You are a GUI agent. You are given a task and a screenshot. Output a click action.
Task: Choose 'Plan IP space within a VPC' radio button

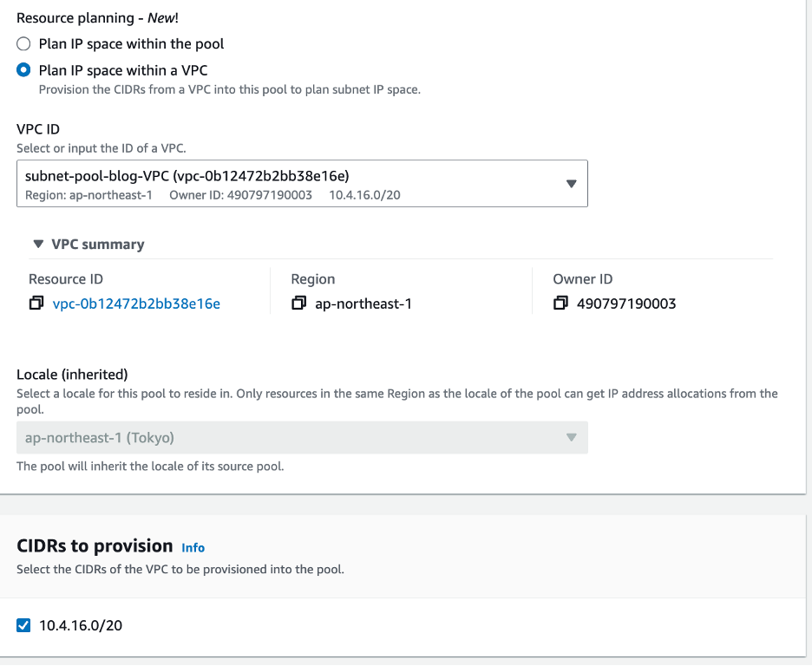pyautogui.click(x=24, y=70)
